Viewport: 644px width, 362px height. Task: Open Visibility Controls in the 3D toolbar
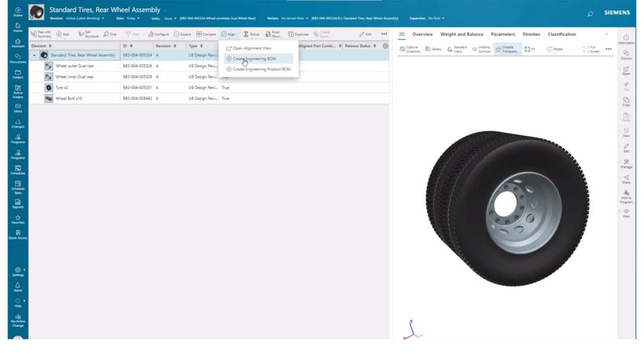click(482, 48)
